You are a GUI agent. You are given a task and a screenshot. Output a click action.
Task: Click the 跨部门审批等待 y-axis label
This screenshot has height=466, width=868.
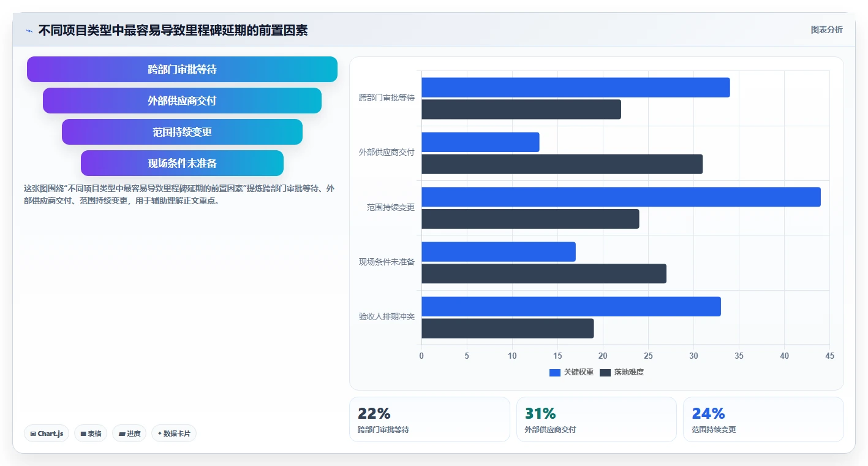tap(387, 97)
